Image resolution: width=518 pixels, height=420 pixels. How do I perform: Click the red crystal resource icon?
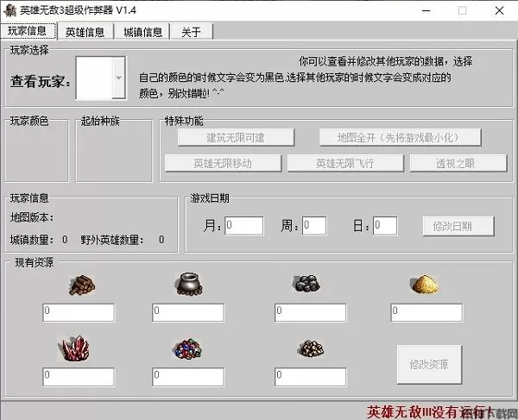pos(75,348)
